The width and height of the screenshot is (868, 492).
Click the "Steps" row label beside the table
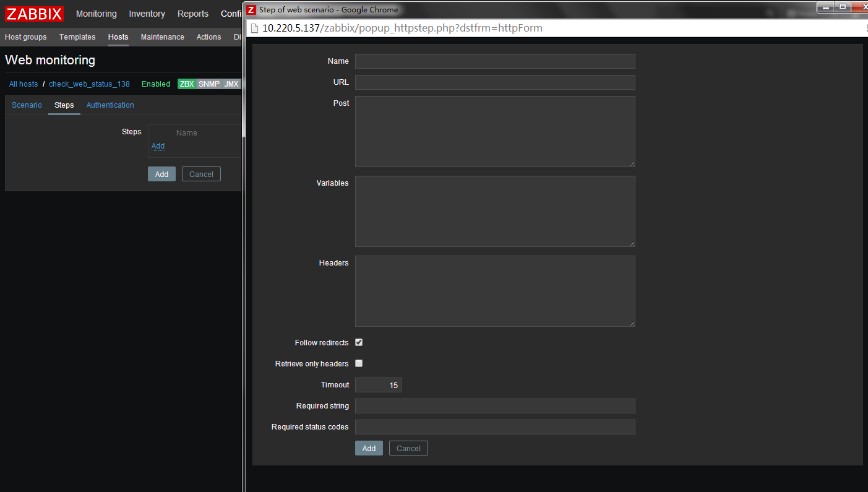click(131, 132)
